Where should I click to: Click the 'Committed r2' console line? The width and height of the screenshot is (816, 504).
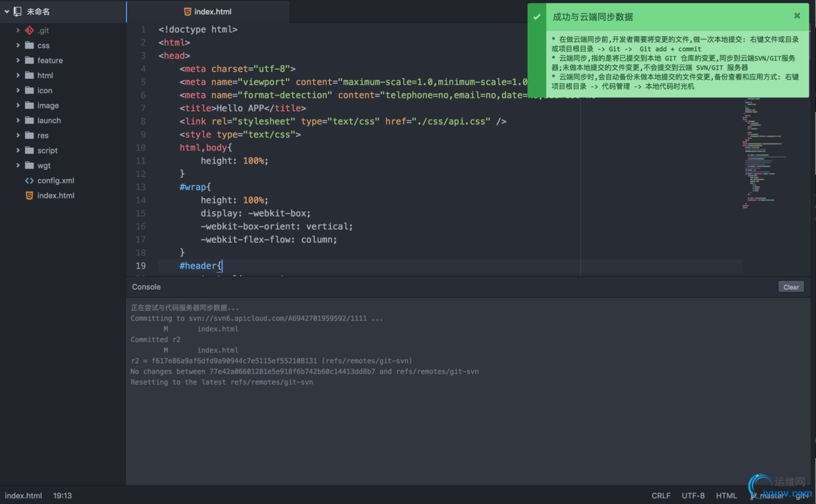155,340
